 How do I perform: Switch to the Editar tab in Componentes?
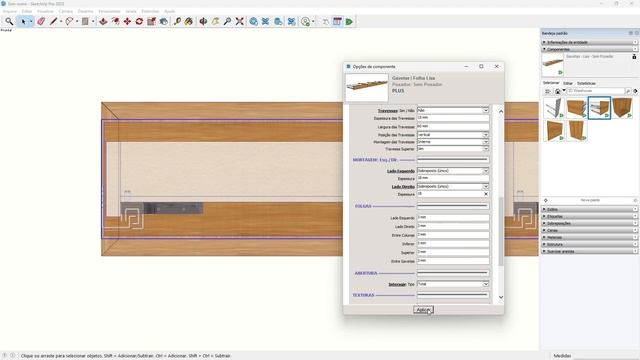coord(568,83)
